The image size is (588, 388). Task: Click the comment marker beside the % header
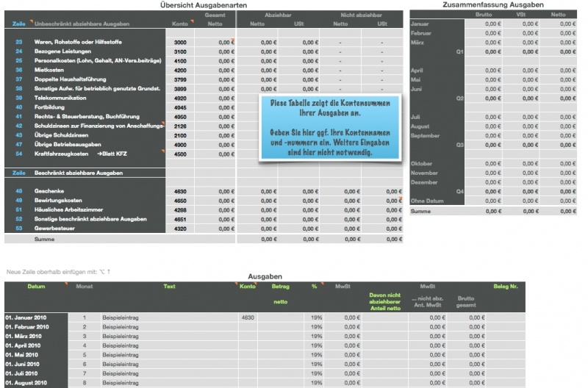323,284
